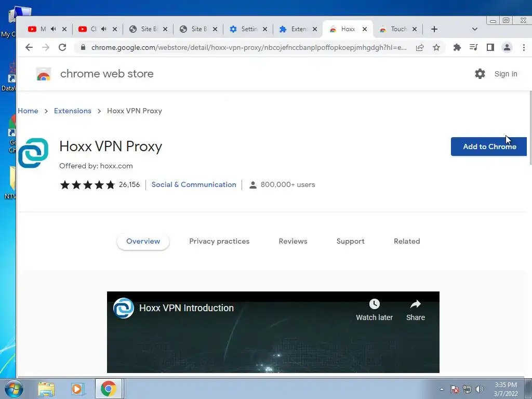
Task: Reload the page with the refresh icon
Action: click(62, 47)
